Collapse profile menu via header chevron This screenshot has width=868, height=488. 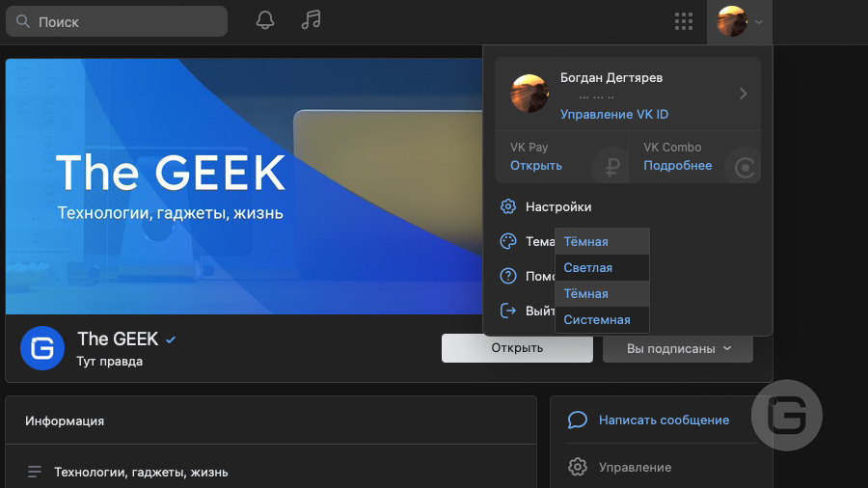(x=759, y=22)
